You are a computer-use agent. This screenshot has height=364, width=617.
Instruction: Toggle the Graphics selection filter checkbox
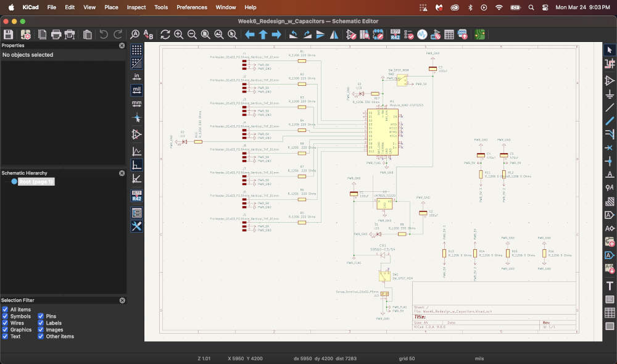pos(5,329)
